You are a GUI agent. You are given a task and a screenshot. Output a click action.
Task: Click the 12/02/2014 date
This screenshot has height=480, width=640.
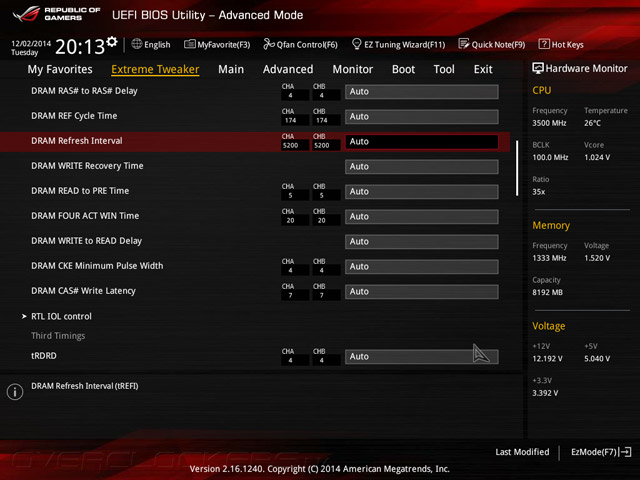[x=31, y=43]
